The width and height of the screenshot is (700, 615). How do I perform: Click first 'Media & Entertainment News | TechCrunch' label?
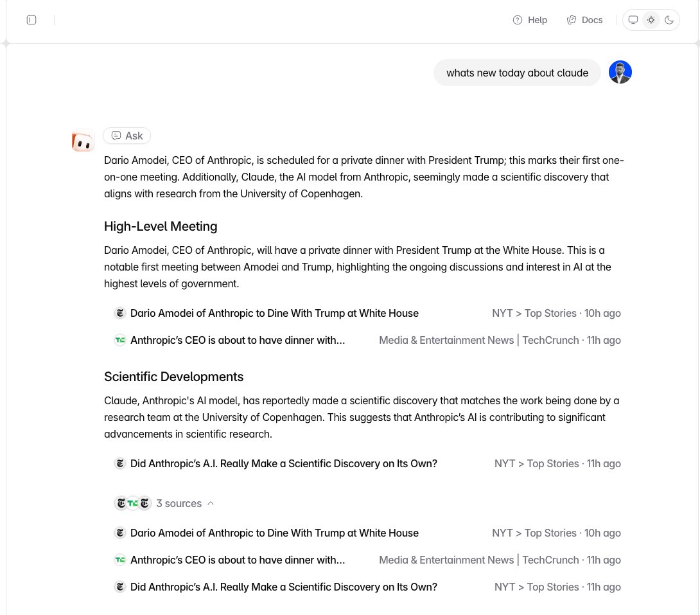(x=479, y=341)
